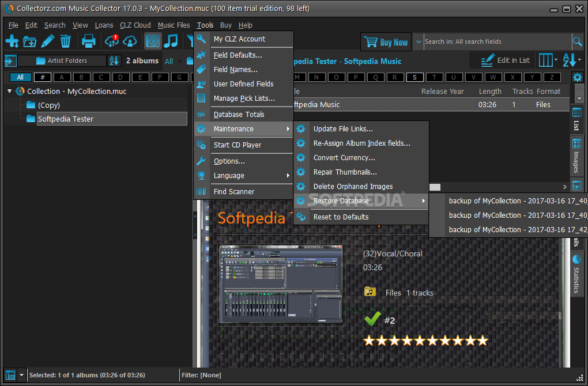Open the Statistics side tab
The height and width of the screenshot is (386, 588).
pyautogui.click(x=576, y=274)
